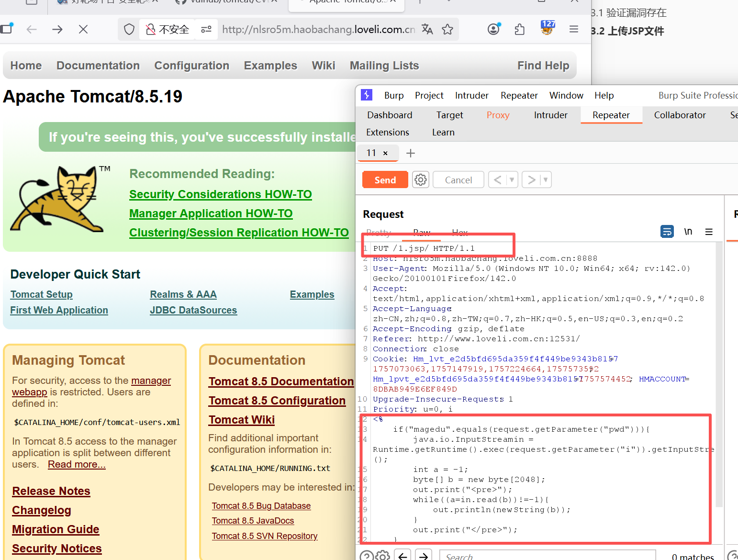Image resolution: width=738 pixels, height=560 pixels.
Task: Click Find Help in Tomcat navigation
Action: click(543, 66)
